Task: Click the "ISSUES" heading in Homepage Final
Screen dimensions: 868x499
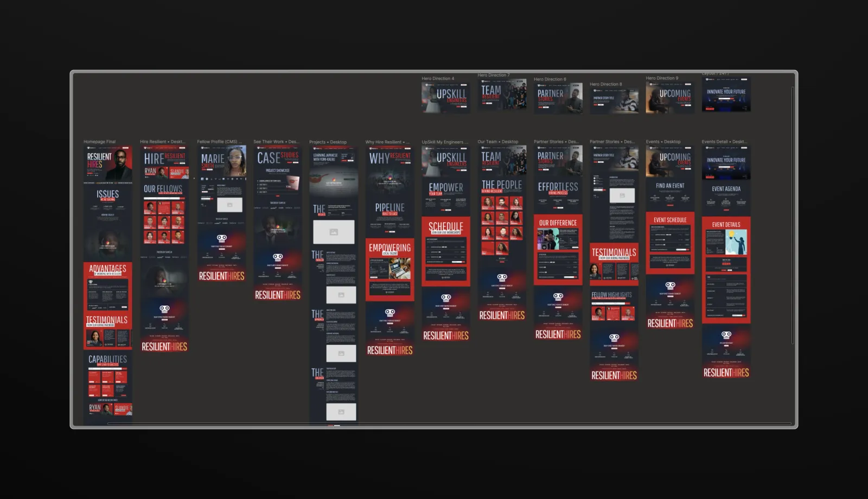Action: 107,194
